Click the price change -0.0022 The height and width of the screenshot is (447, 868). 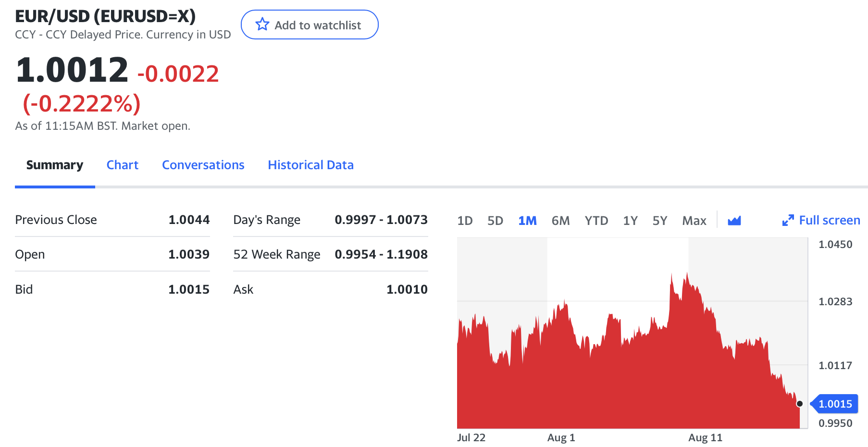point(178,74)
